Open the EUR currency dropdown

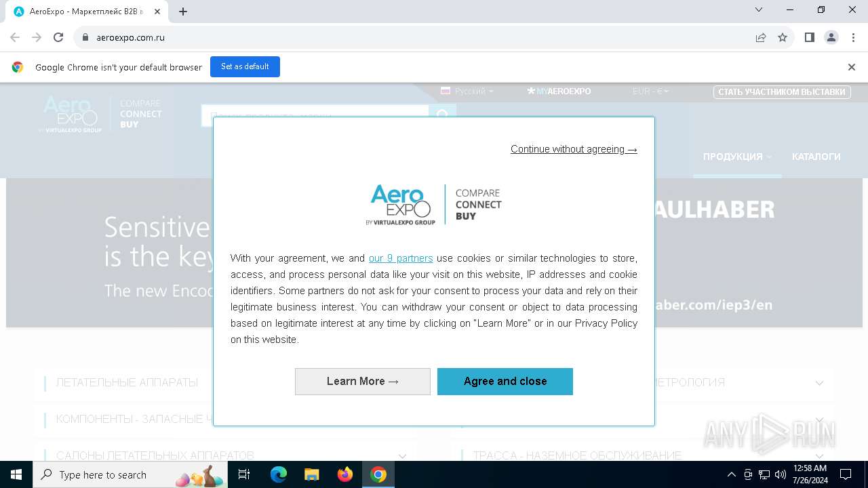(x=650, y=91)
